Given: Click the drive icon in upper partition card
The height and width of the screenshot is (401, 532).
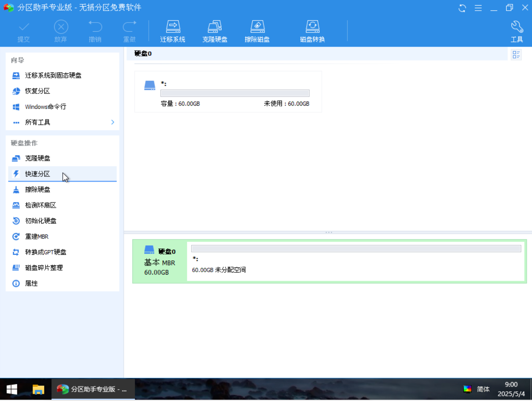Looking at the screenshot, I should pos(150,85).
